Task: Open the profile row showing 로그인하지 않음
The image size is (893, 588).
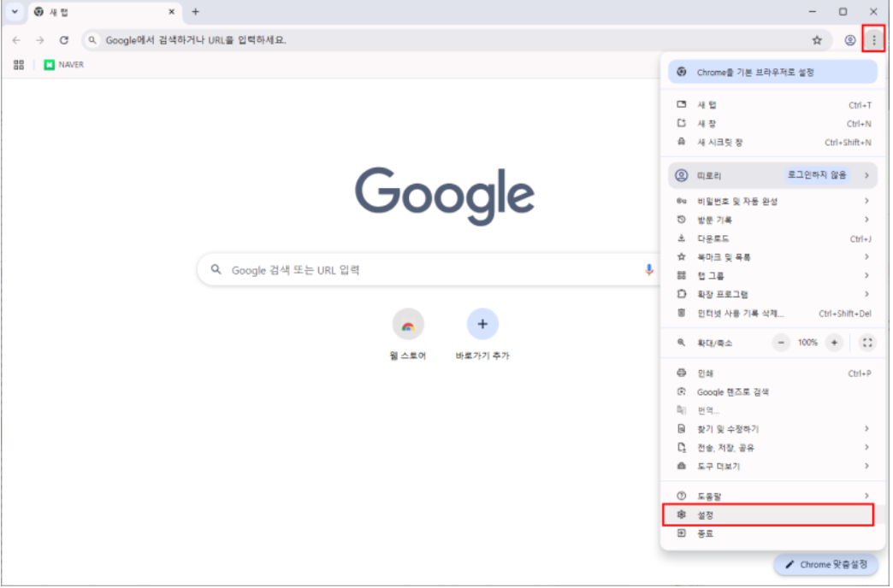Action: [773, 175]
